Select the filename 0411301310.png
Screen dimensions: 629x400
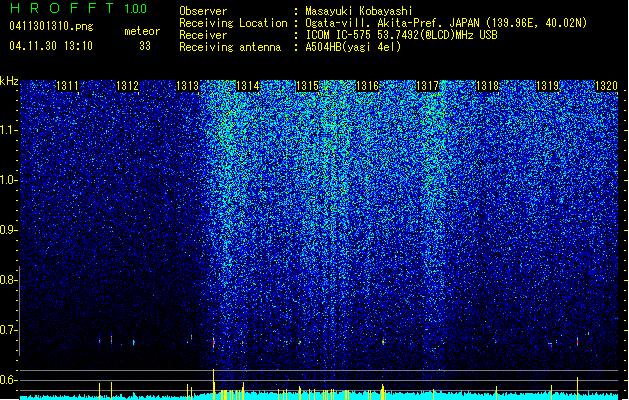(x=51, y=26)
